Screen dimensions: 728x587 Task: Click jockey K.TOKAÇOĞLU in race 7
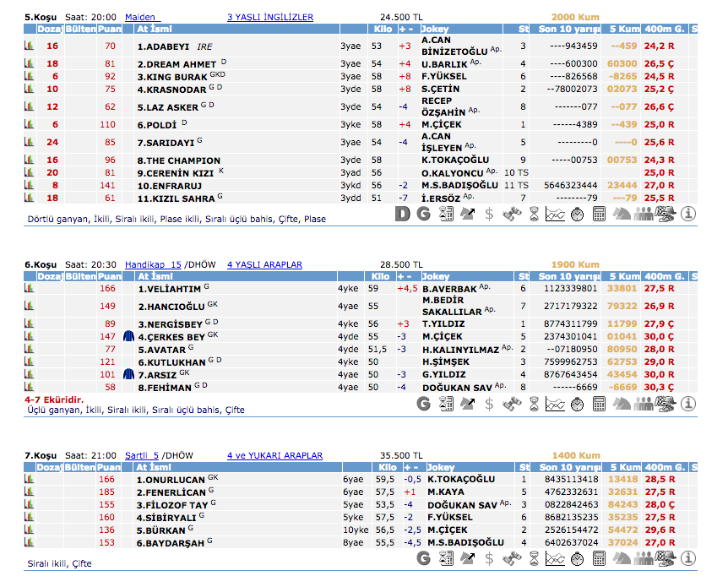(x=461, y=479)
